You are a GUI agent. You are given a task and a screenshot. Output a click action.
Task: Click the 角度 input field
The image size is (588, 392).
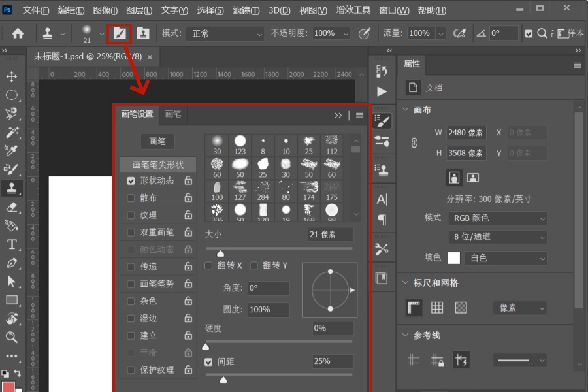(x=269, y=288)
